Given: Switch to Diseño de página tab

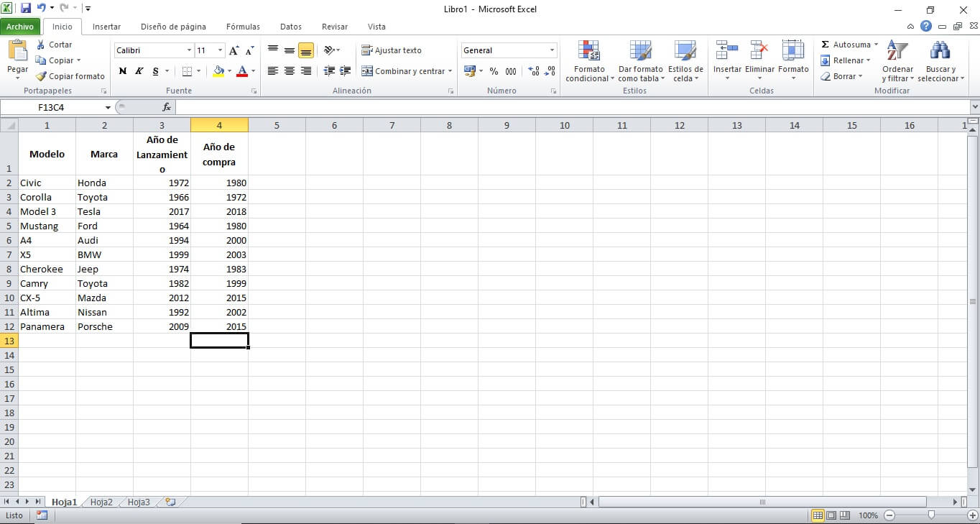Looking at the screenshot, I should [173, 27].
